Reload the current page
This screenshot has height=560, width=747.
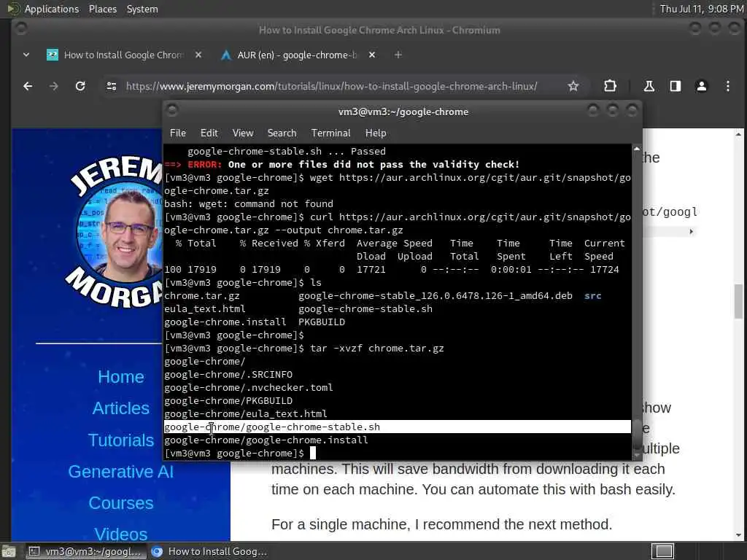point(80,86)
